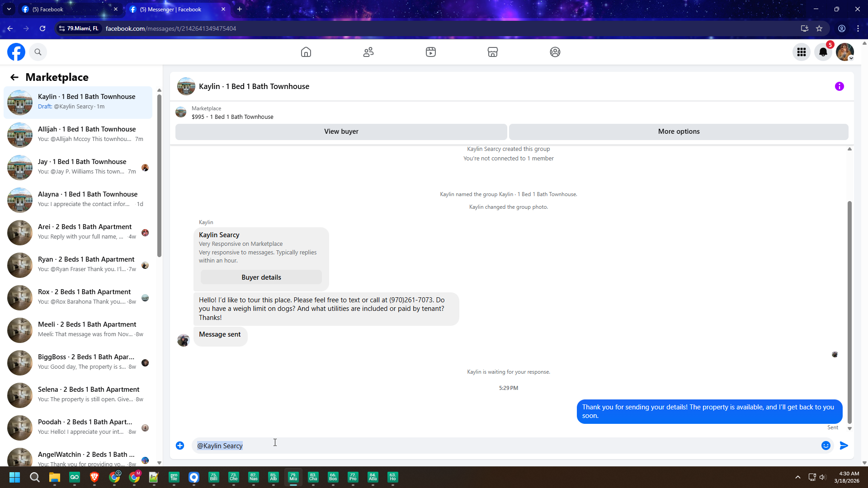Select the (5) Messenger | Facebook tab
The height and width of the screenshot is (488, 868).
coord(177,9)
